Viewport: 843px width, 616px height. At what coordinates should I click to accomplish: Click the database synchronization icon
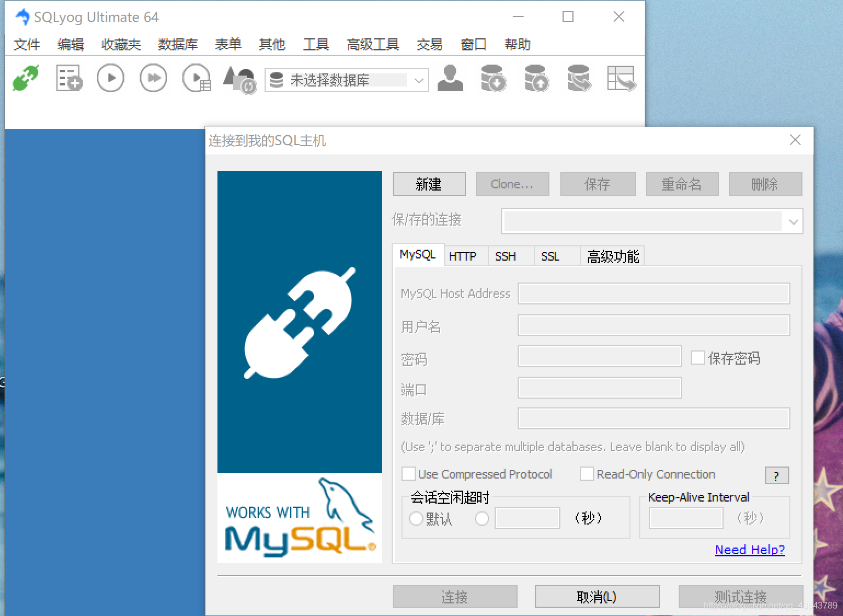(x=579, y=78)
